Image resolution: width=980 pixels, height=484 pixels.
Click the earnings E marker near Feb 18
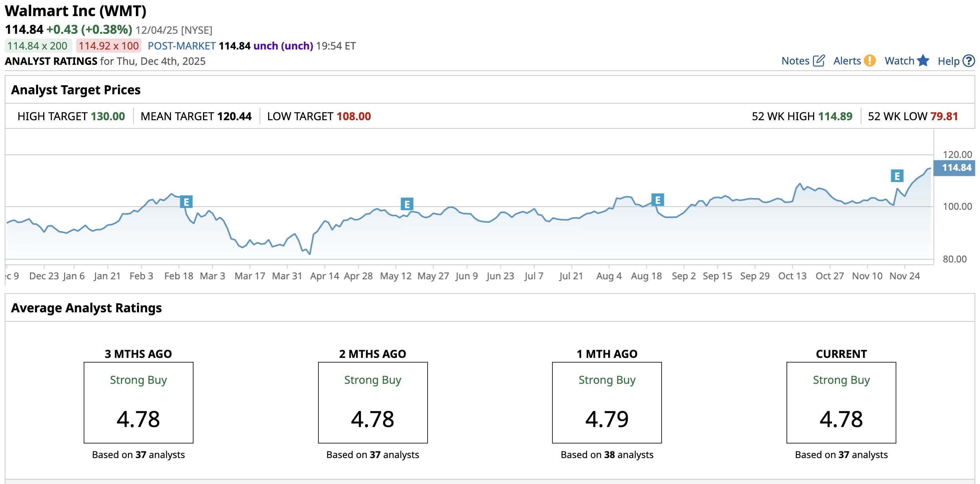tap(186, 202)
